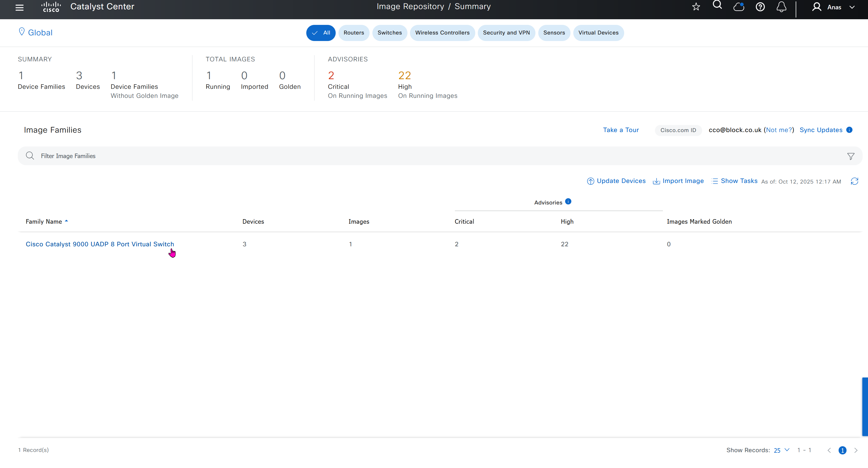868x468 pixels.
Task: Open global search magnifier icon
Action: 717,5
